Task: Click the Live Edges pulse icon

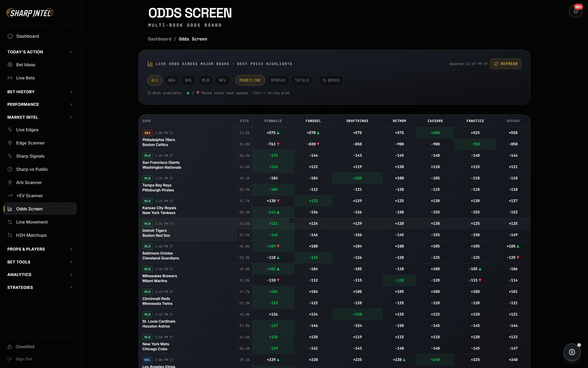Action: tap(10, 130)
